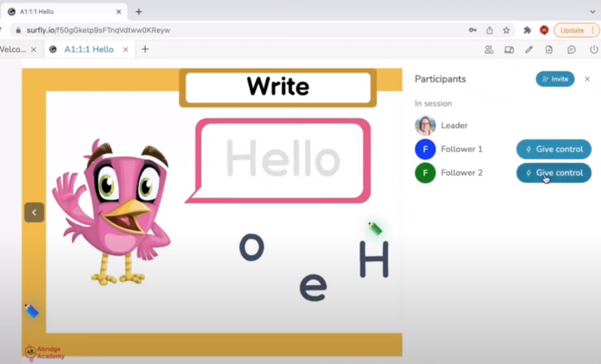Open the Chrome extensions puzzle icon
The width and height of the screenshot is (601, 364).
527,30
